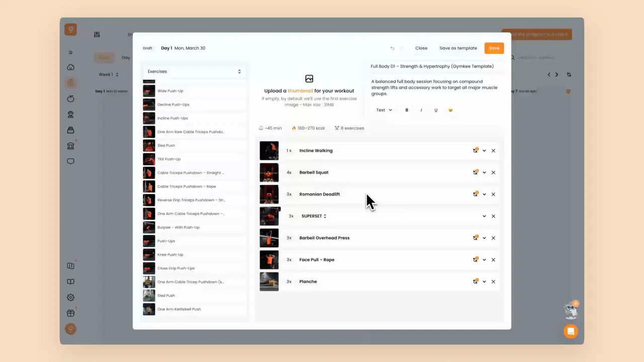Image resolution: width=644 pixels, height=362 pixels.
Task: Click the orange thumbnail upload link
Action: (x=300, y=91)
